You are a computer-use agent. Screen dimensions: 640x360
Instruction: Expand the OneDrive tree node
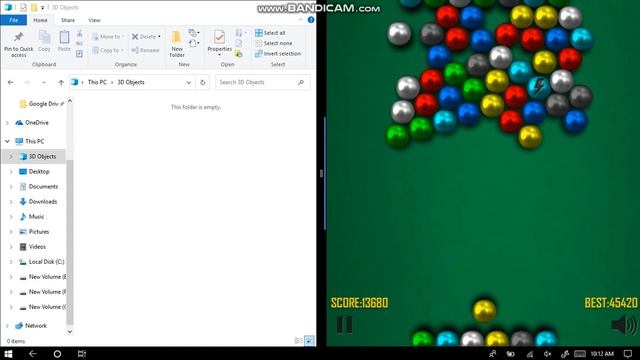click(x=7, y=122)
